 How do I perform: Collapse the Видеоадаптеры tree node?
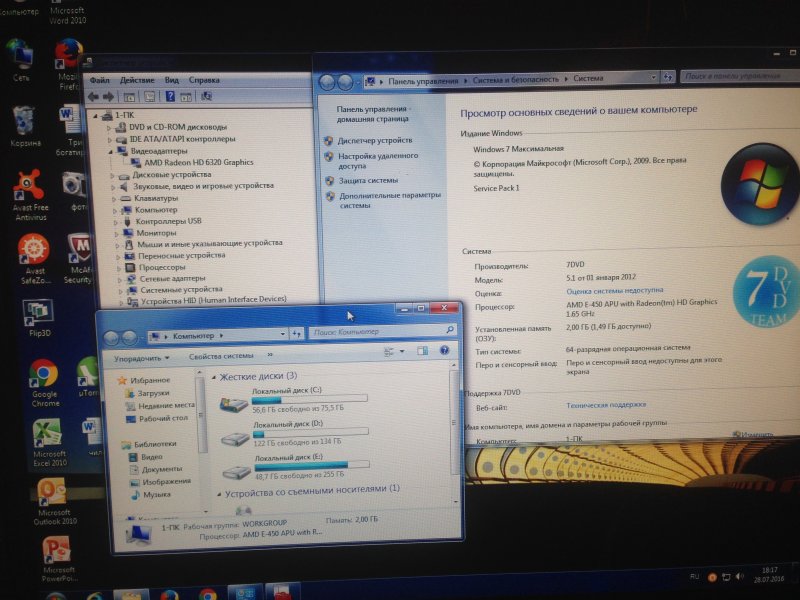(x=121, y=149)
